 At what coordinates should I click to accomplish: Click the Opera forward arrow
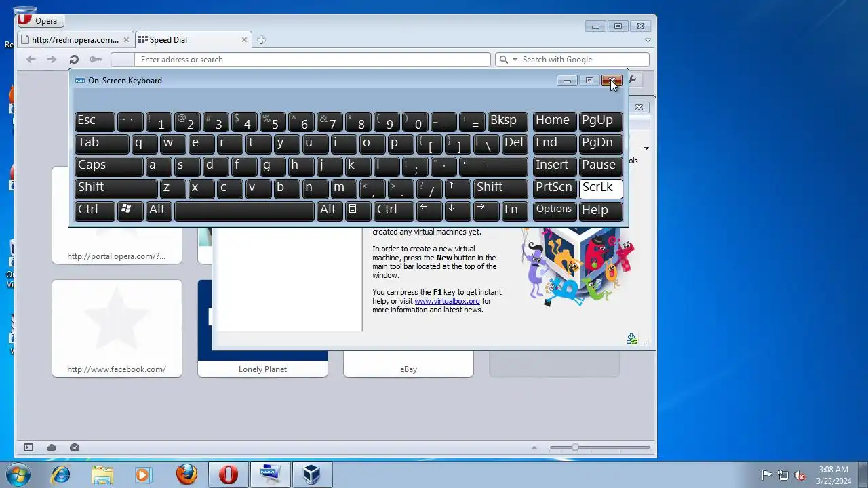coord(52,60)
